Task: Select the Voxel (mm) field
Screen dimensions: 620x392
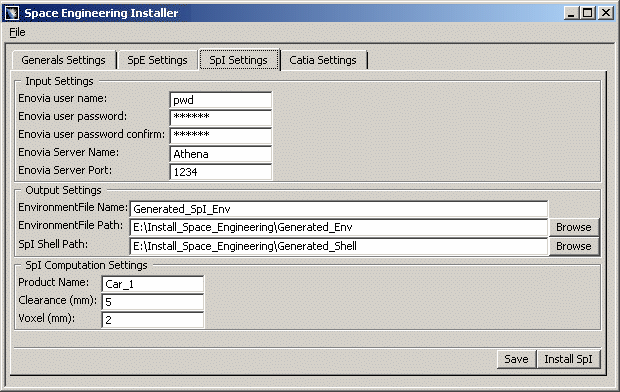Action: (153, 320)
